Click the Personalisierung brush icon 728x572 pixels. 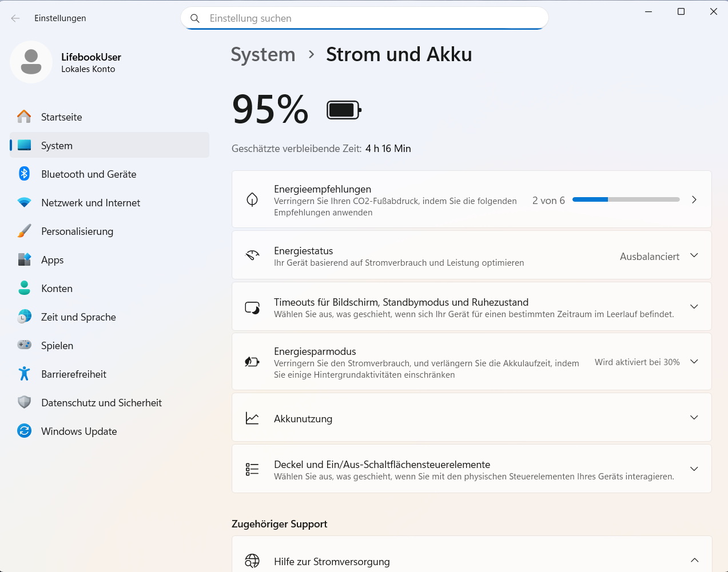[24, 231]
